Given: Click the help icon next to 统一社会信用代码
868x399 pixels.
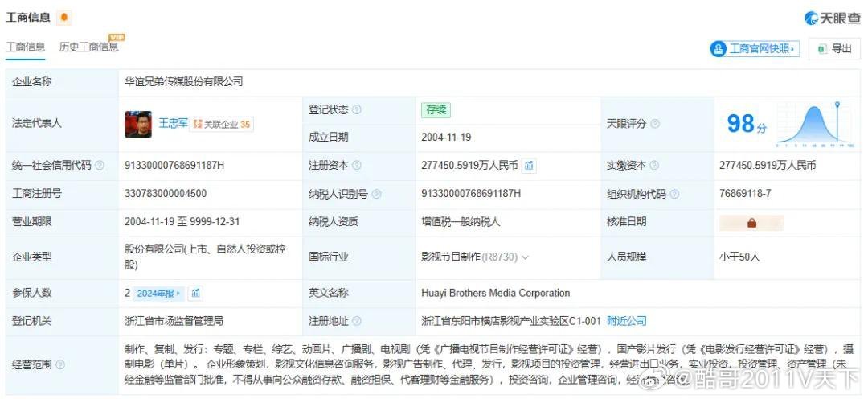Looking at the screenshot, I should [x=100, y=165].
